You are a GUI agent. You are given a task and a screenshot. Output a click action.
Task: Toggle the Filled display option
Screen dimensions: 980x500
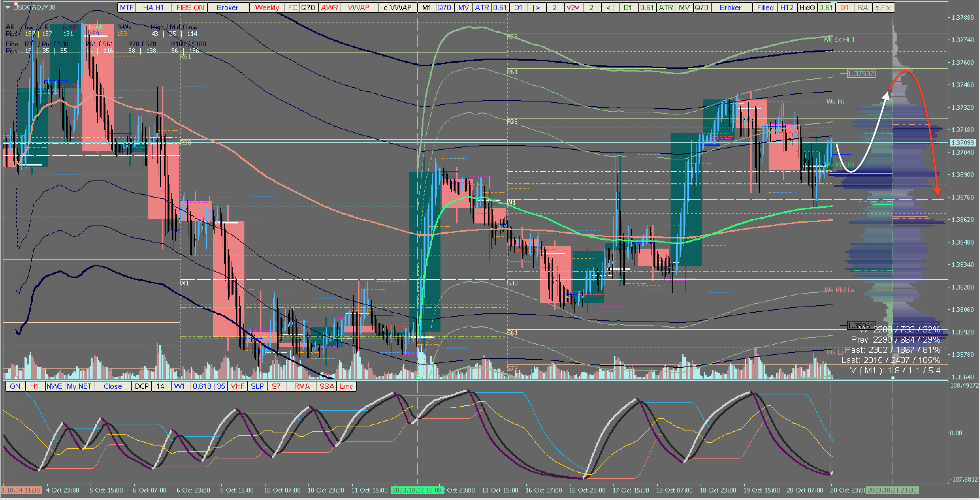(x=765, y=7)
